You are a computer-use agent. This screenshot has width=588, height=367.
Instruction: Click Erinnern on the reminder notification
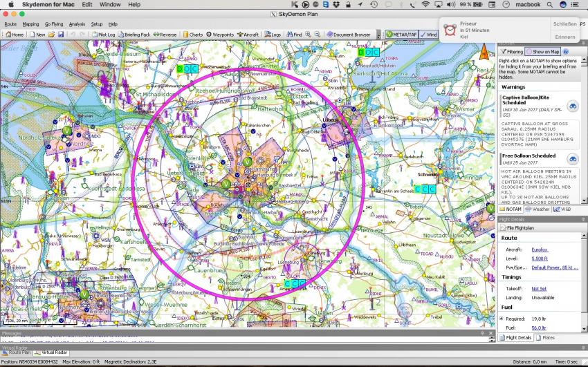564,37
